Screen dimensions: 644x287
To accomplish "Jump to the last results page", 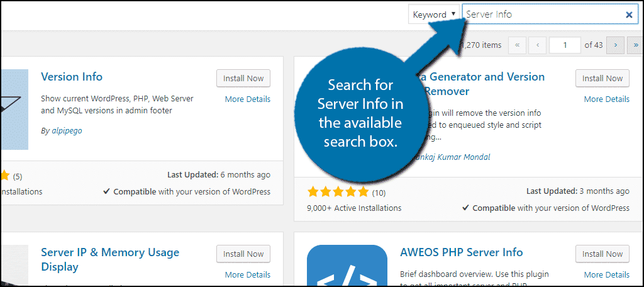I will pyautogui.click(x=636, y=45).
